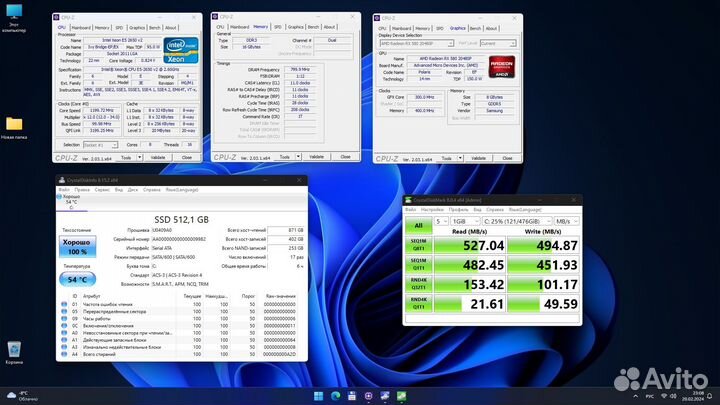Click status icon for attribute A0 row

(64, 333)
